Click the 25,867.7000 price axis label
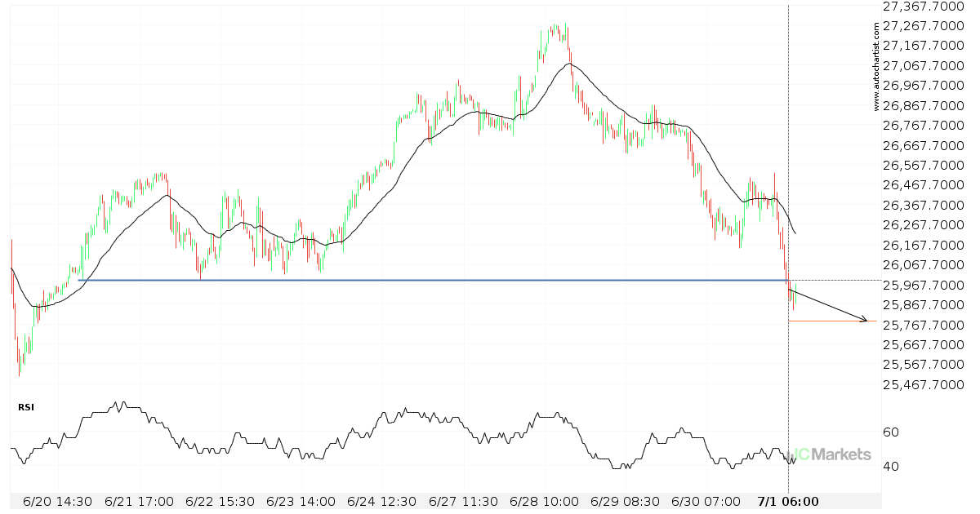 coord(925,305)
